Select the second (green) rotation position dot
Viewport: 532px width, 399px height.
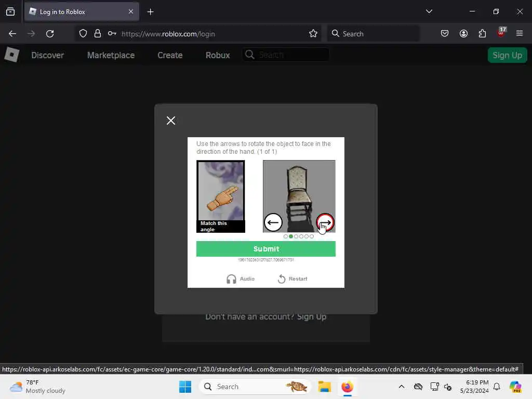[x=291, y=236]
